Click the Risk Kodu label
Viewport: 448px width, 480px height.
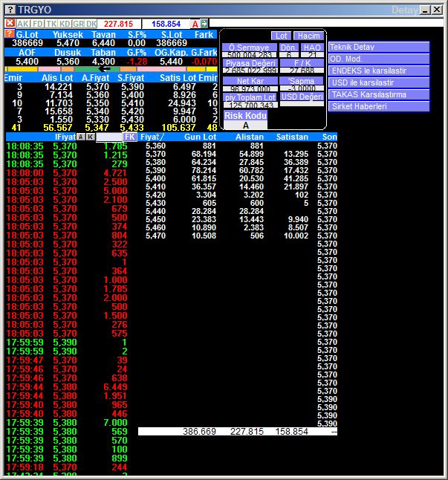tap(245, 116)
